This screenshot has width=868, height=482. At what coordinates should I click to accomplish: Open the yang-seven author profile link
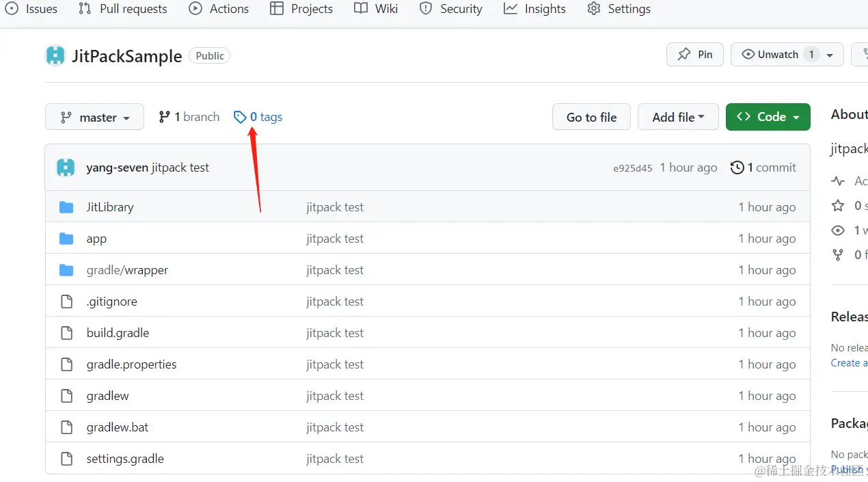[x=117, y=168]
